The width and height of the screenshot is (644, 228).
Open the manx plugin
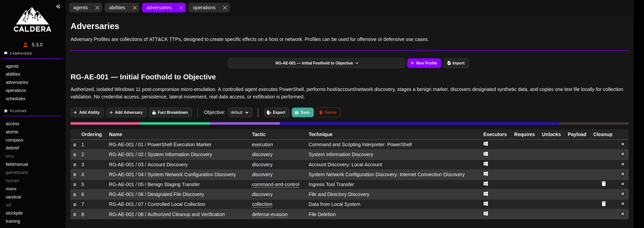coord(11,189)
